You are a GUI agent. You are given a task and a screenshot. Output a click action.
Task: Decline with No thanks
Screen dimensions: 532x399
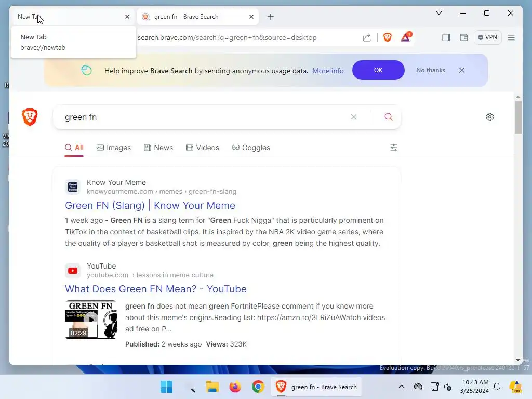431,70
